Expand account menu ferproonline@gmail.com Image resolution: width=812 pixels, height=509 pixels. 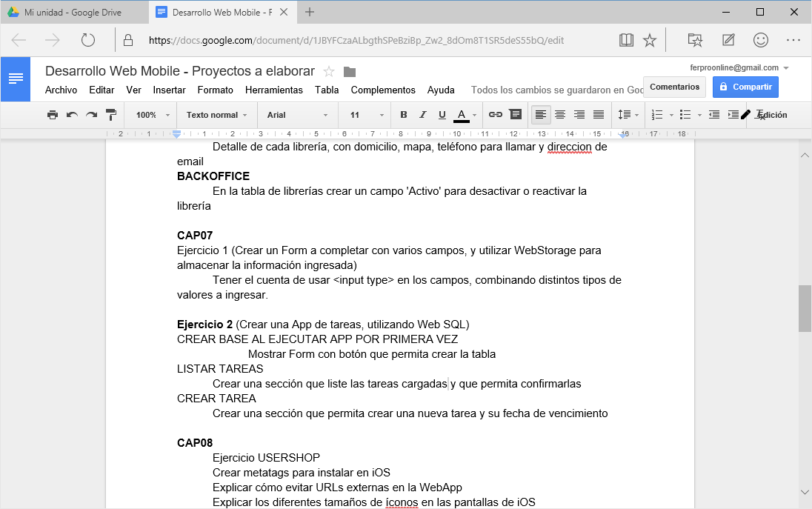739,67
